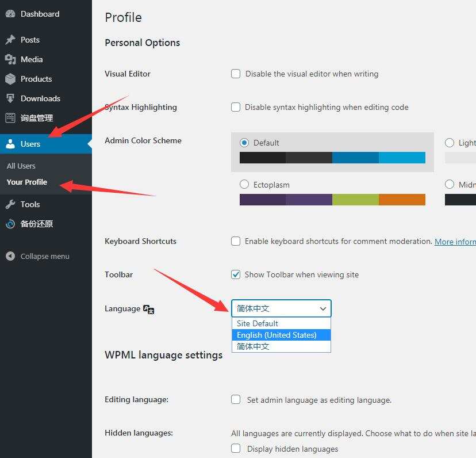Click the Posts pushpin icon
Image resolution: width=476 pixels, height=458 pixels.
click(x=10, y=40)
